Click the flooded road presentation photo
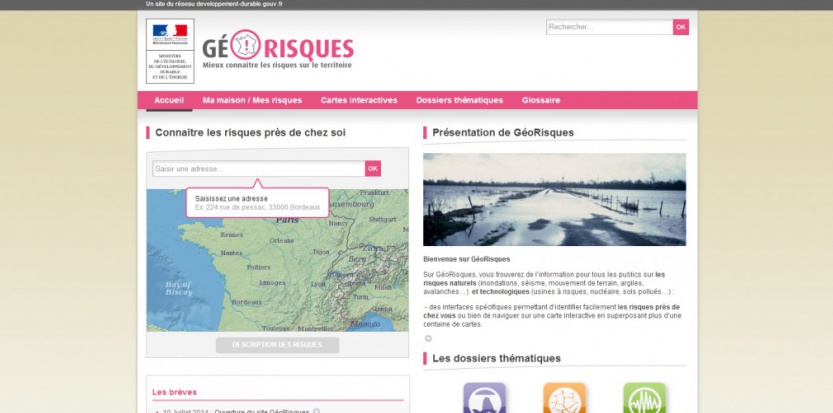Screen dimensions: 833x413 (554, 199)
